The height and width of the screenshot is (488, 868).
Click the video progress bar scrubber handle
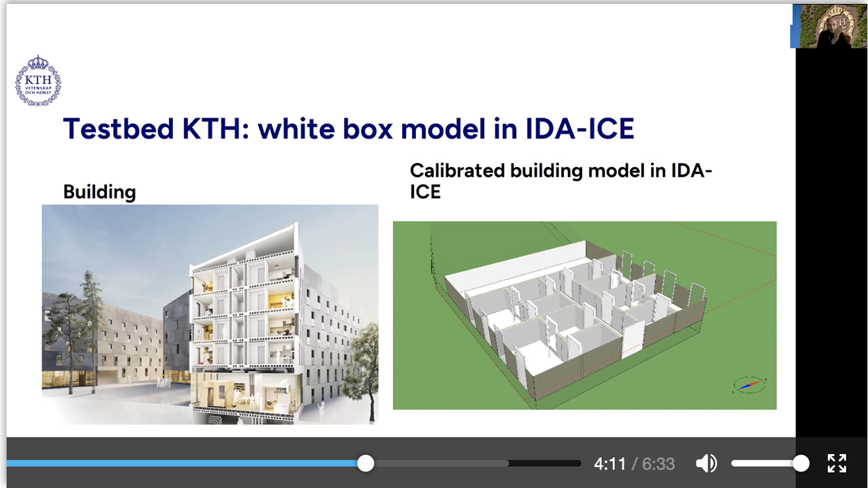click(x=366, y=463)
